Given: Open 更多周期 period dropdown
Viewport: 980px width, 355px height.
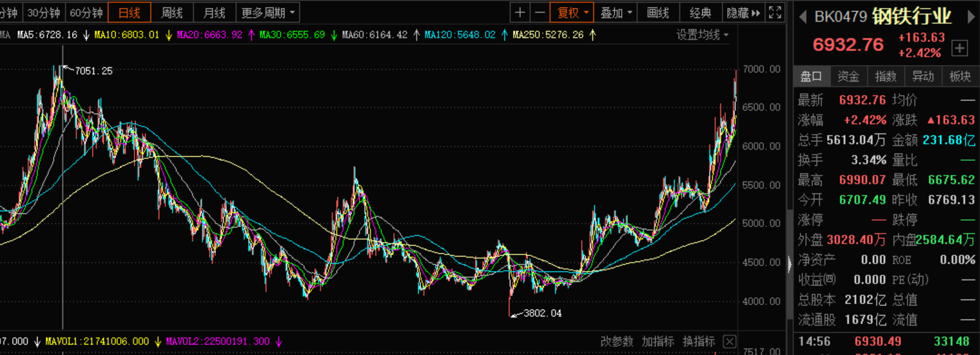Looking at the screenshot, I should pos(268,13).
